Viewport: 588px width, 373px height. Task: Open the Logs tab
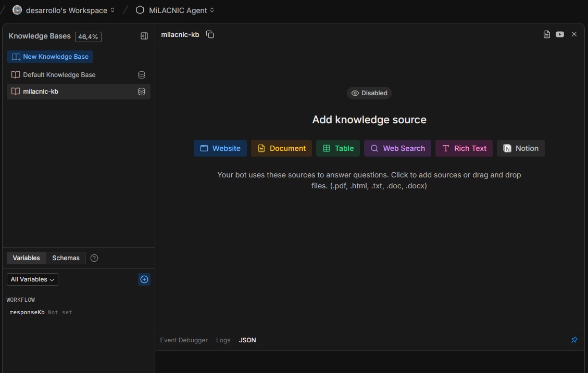[223, 340]
